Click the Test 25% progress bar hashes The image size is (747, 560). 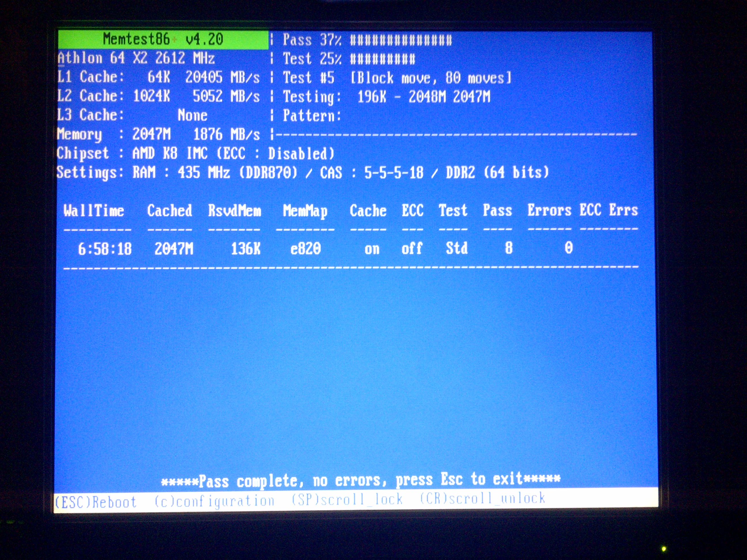coord(383,59)
